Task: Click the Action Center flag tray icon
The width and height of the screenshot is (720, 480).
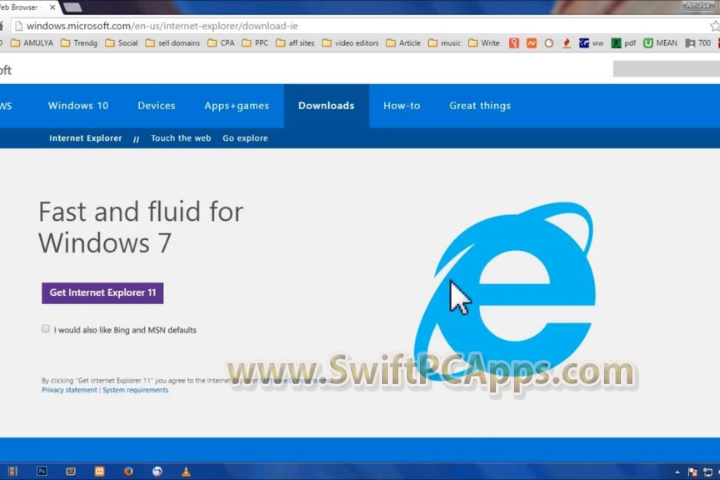Action: coord(692,472)
